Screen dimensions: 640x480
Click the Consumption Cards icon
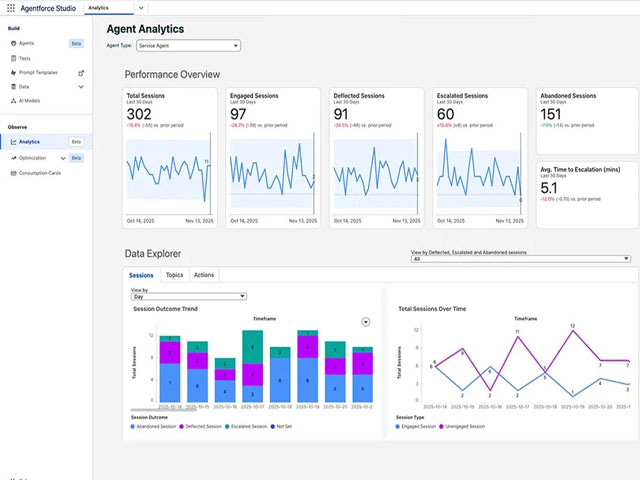13,173
